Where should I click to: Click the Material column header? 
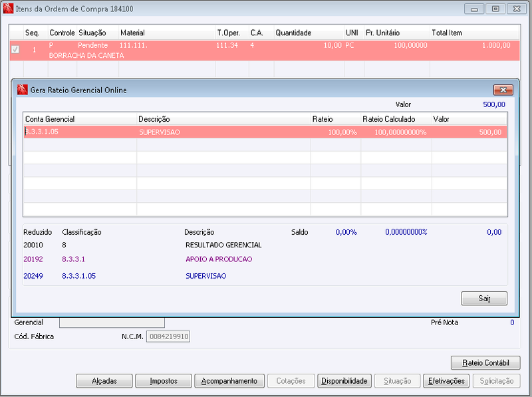tap(167, 33)
